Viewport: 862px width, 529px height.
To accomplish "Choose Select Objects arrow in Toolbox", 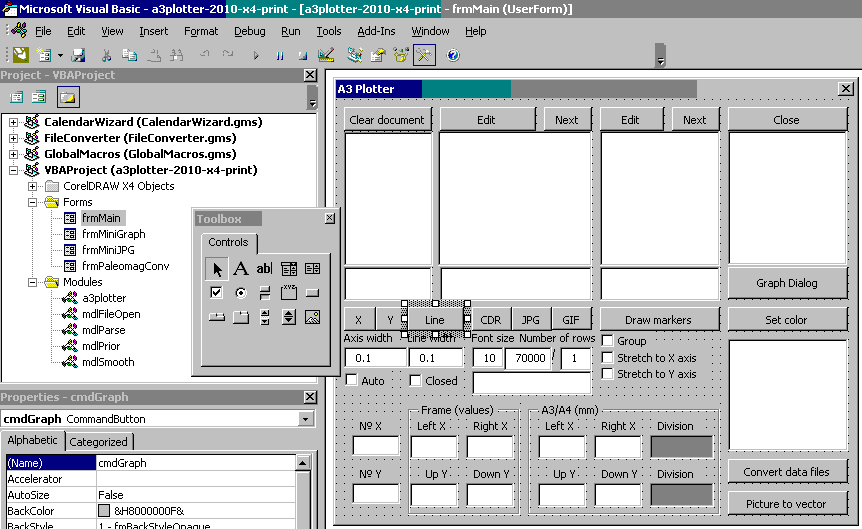I will tap(217, 268).
